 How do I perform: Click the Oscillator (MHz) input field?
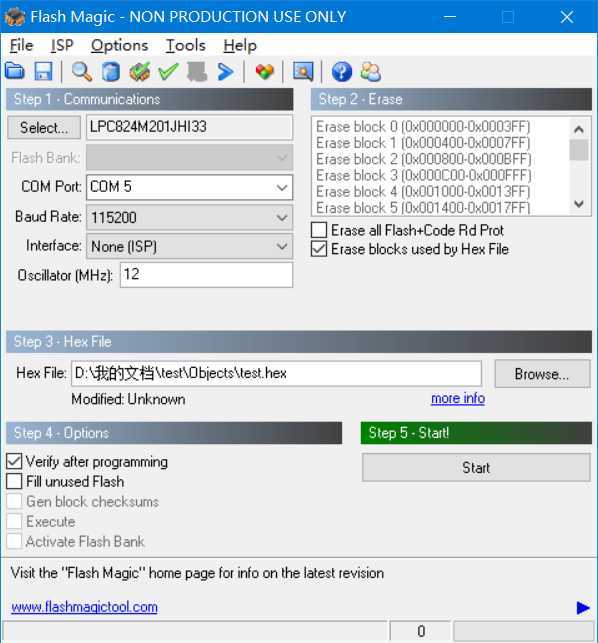click(206, 275)
